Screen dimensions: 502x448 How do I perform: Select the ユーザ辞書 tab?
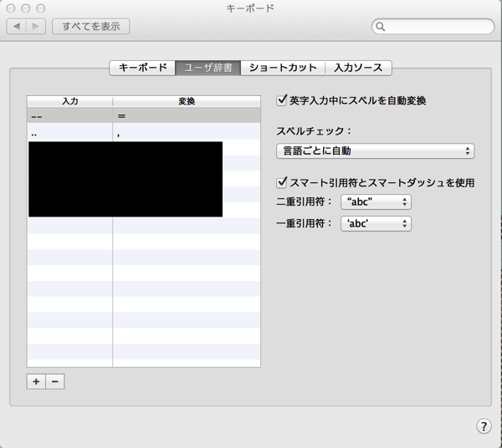(x=208, y=68)
